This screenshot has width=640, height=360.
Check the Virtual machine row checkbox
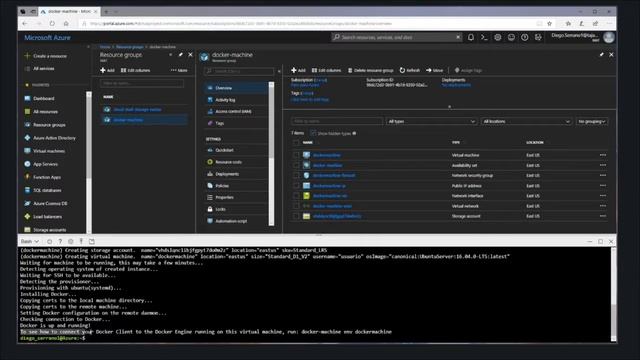point(296,155)
